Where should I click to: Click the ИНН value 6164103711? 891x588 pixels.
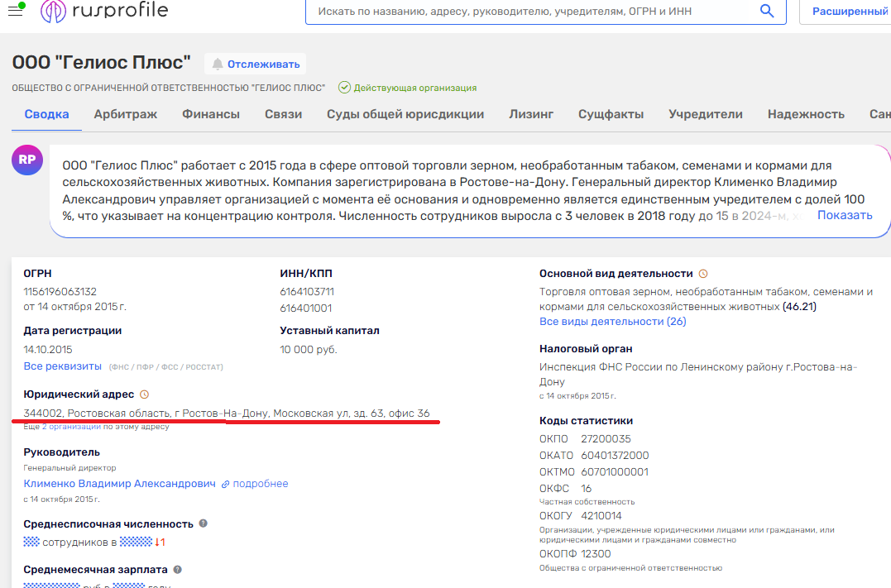307,291
